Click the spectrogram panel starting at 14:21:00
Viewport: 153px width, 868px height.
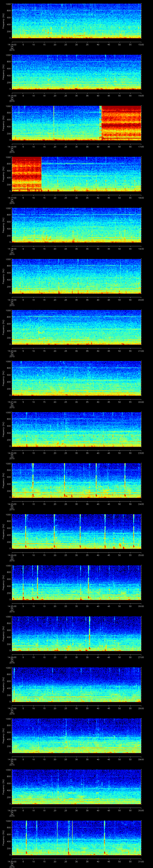[x=77, y=378]
